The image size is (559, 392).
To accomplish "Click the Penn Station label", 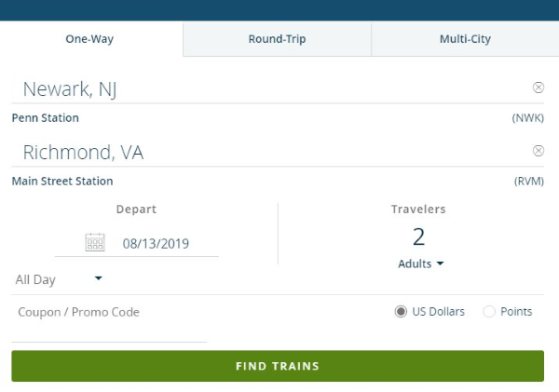I will (x=45, y=118).
